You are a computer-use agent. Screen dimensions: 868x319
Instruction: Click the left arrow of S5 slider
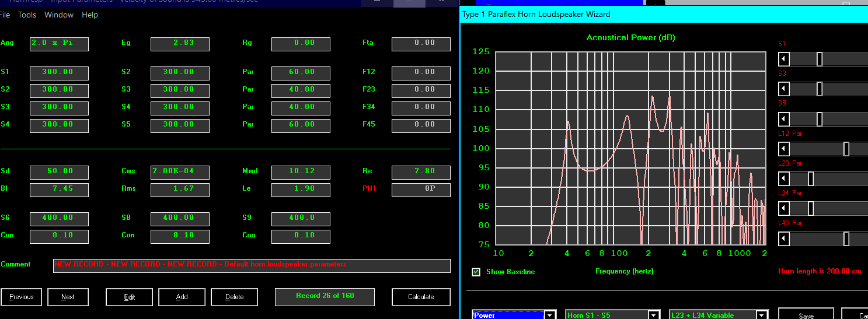(x=784, y=119)
